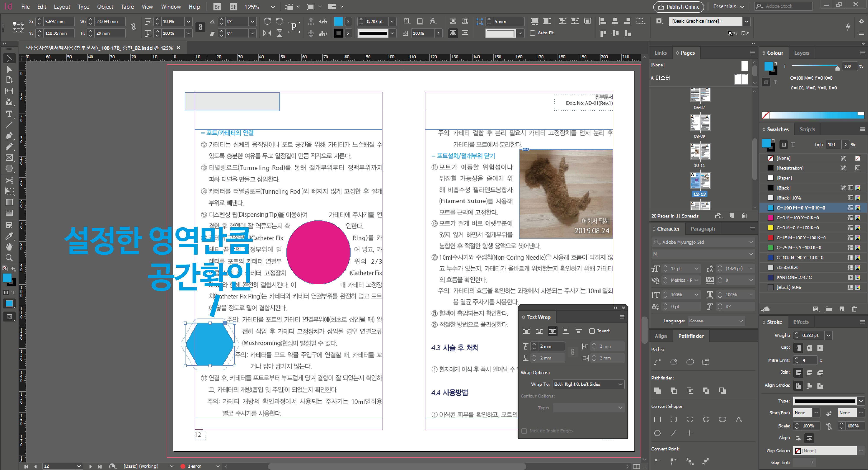Open Essentials workspace dropdown

point(729,7)
